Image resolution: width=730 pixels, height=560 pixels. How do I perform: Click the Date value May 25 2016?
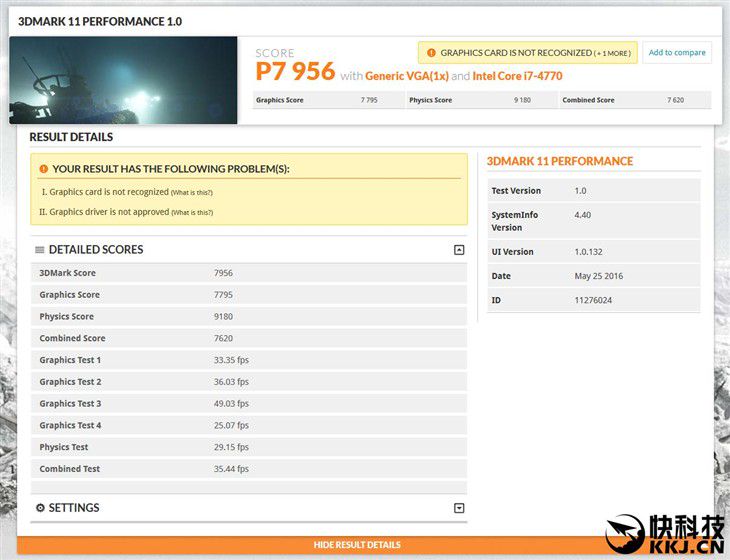coord(598,276)
